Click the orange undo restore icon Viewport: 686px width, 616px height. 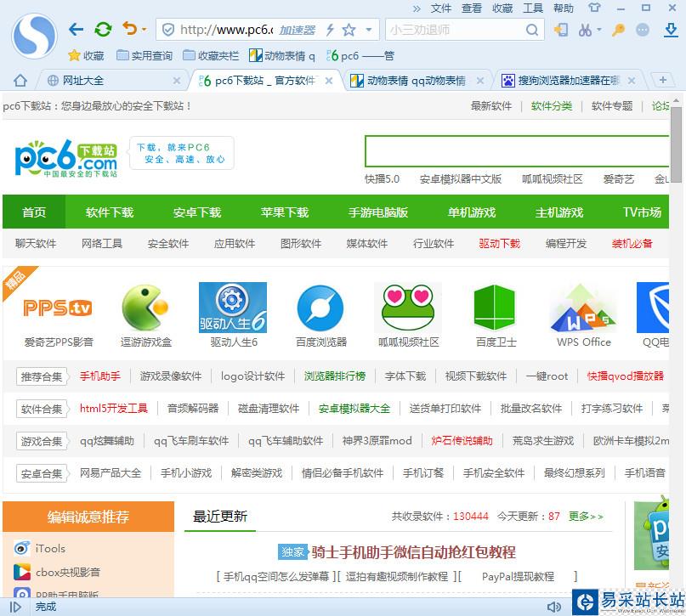129,29
